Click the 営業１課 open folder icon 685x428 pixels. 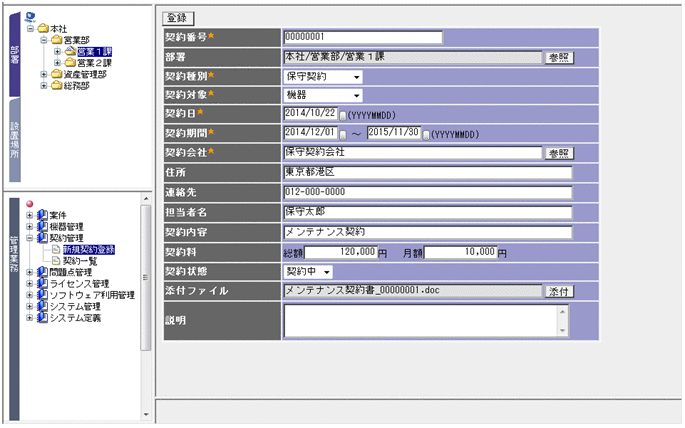pyautogui.click(x=70, y=51)
